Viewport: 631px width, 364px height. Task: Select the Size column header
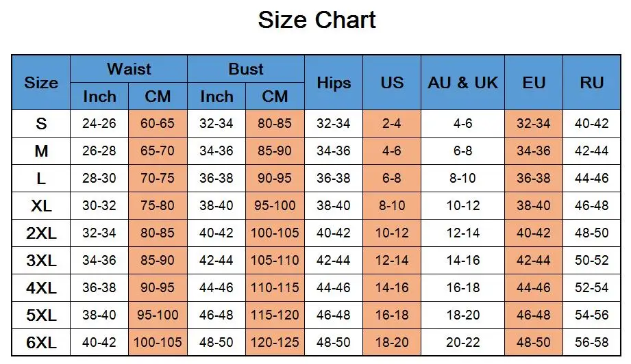coord(41,83)
